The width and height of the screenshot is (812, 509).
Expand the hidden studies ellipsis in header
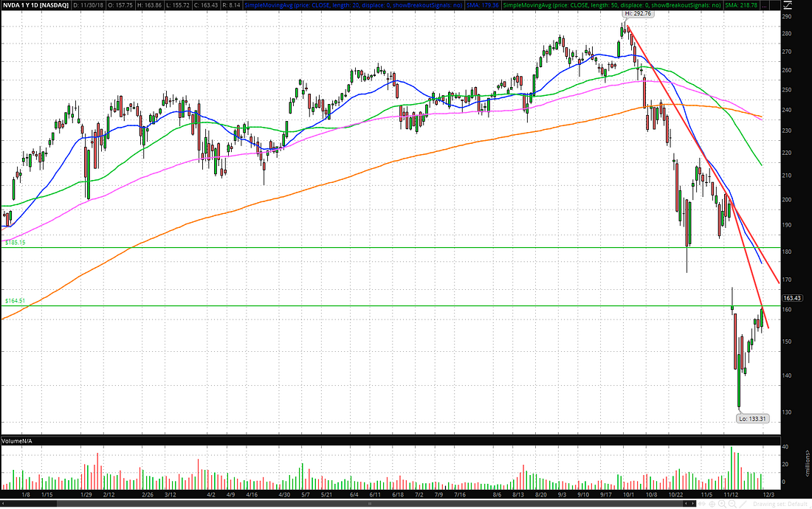[764, 5]
